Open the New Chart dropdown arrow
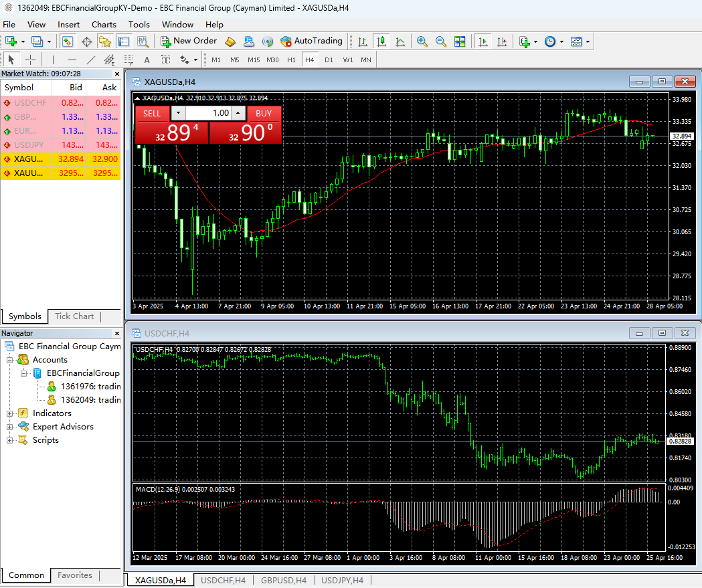Image resolution: width=702 pixels, height=588 pixels. [x=23, y=41]
